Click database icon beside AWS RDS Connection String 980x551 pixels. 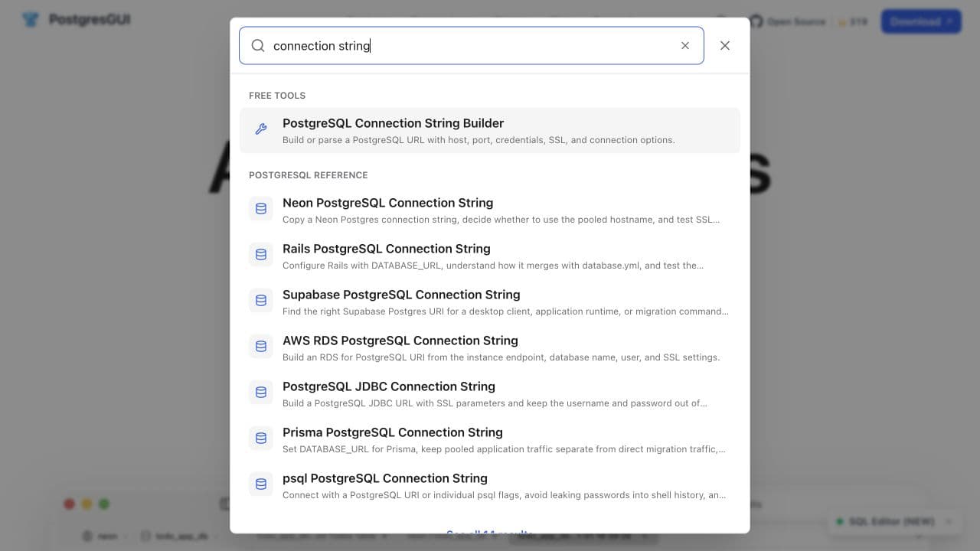tap(261, 347)
